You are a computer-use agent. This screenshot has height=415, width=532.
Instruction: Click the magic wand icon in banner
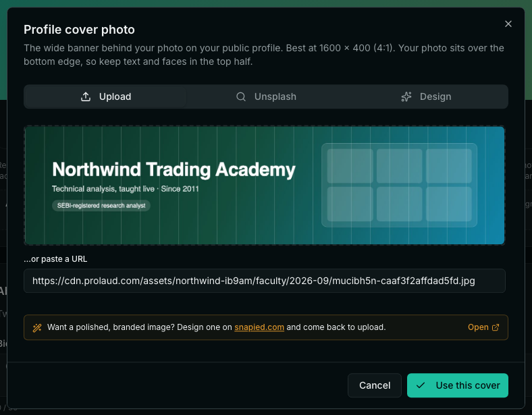(x=37, y=327)
